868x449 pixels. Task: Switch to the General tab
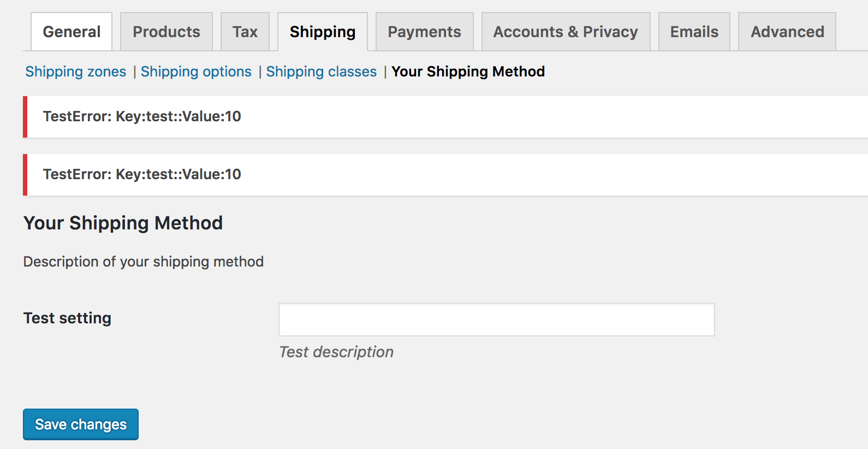[x=71, y=32]
